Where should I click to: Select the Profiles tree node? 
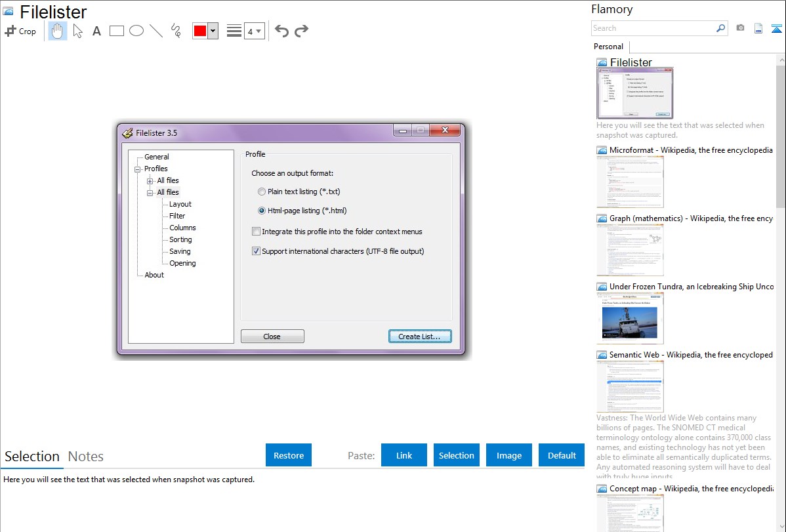(156, 169)
